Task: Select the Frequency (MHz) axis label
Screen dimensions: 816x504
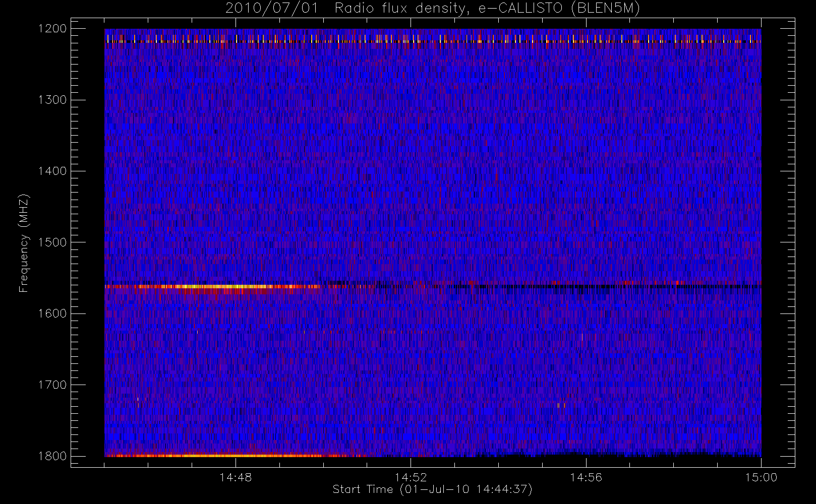Action: (24, 243)
